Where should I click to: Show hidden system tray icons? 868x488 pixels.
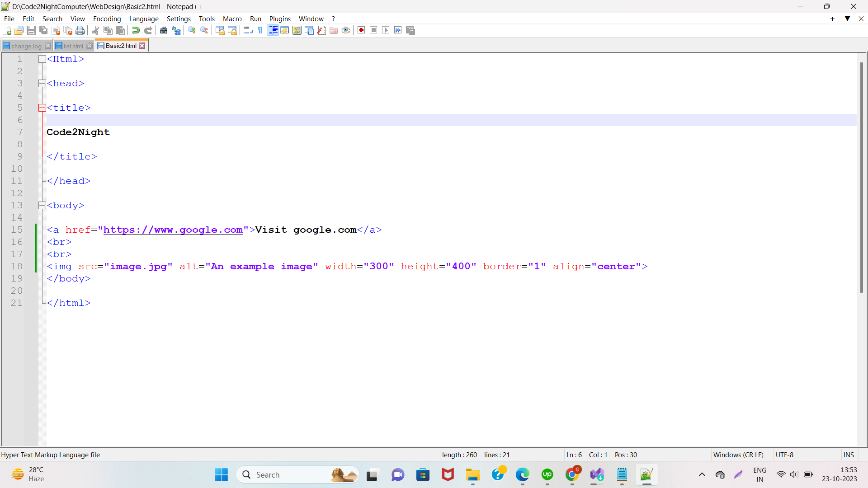point(702,474)
